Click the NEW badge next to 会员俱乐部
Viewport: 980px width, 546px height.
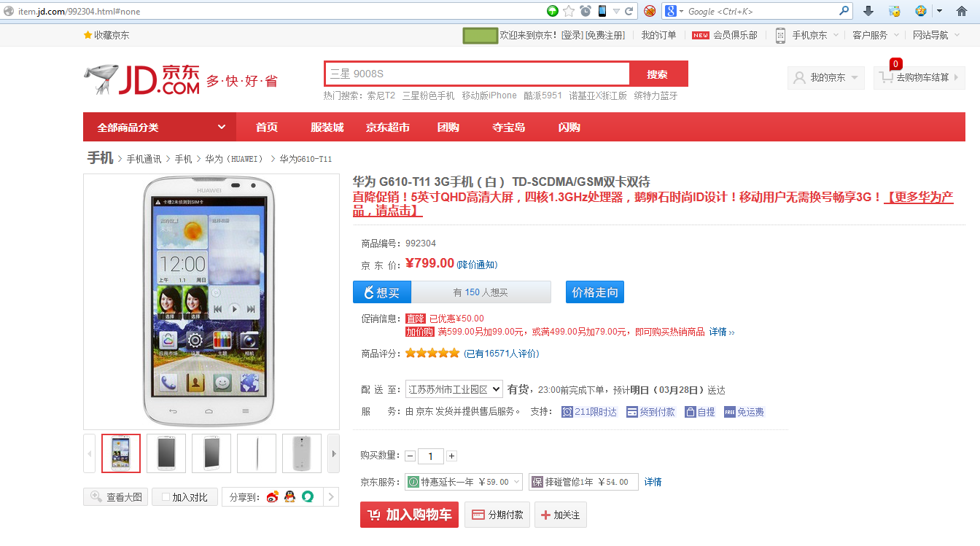pyautogui.click(x=701, y=35)
